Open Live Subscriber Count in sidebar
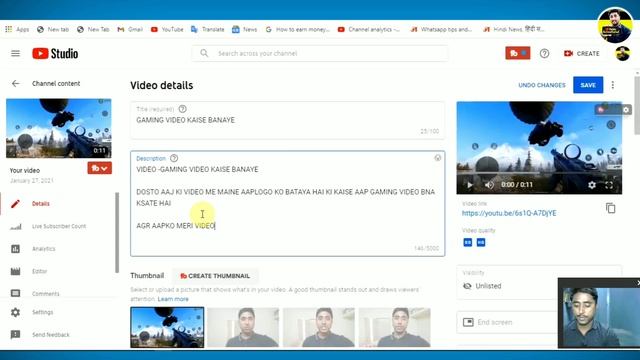Screen dimensions: 640x360 point(59,226)
